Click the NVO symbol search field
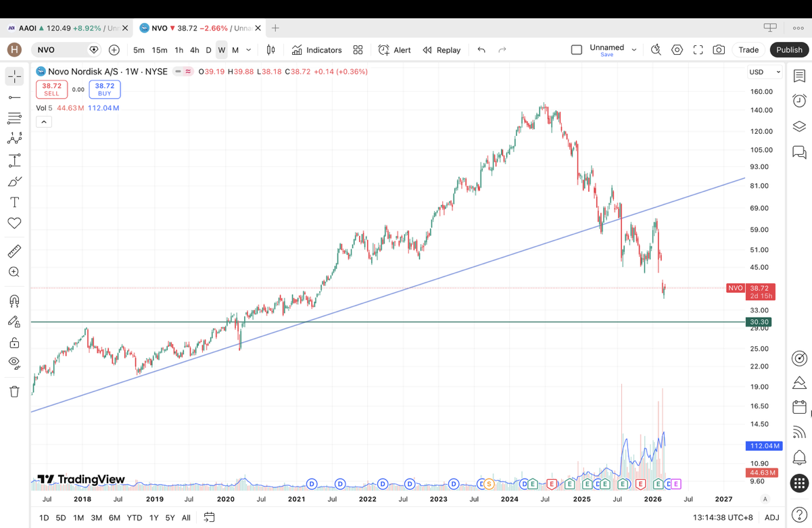This screenshot has width=812, height=528. point(61,50)
